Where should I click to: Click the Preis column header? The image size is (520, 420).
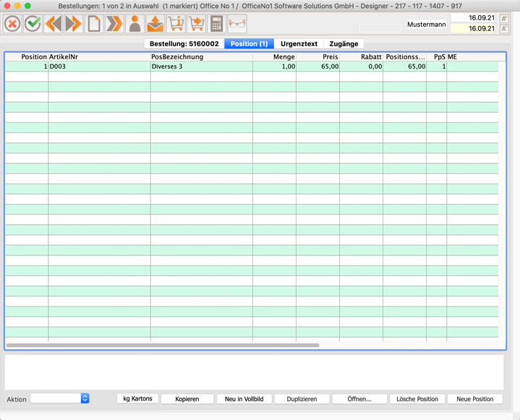317,56
